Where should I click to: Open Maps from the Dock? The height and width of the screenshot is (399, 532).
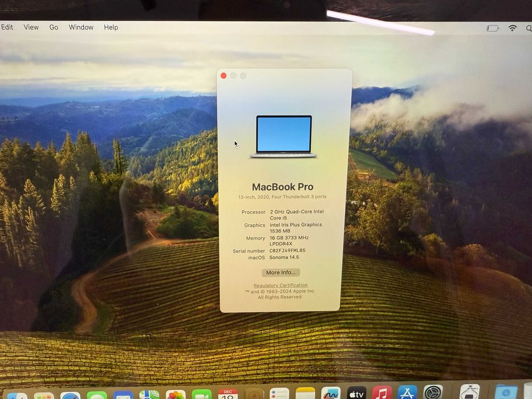tap(149, 395)
